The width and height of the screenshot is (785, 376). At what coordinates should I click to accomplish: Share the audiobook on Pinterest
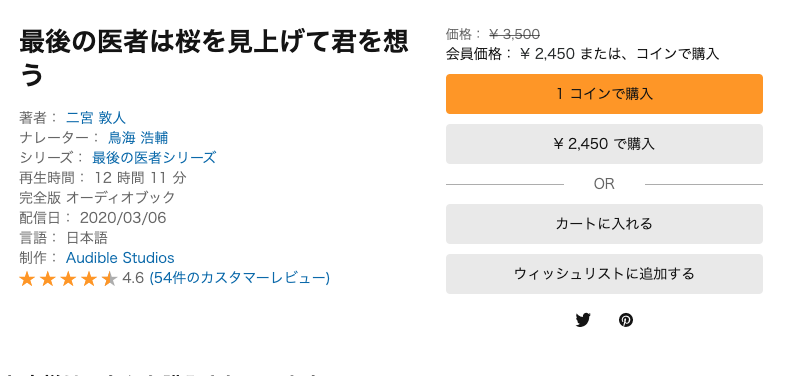tap(626, 320)
